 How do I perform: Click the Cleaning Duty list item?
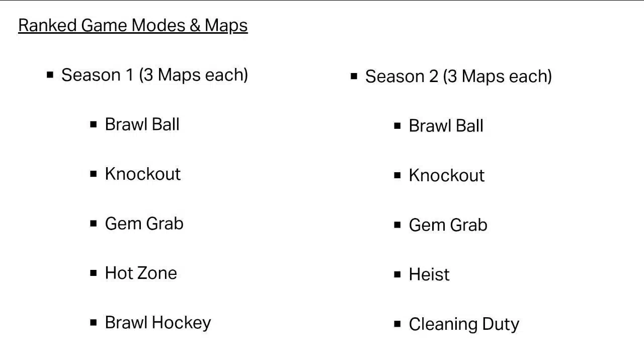464,324
